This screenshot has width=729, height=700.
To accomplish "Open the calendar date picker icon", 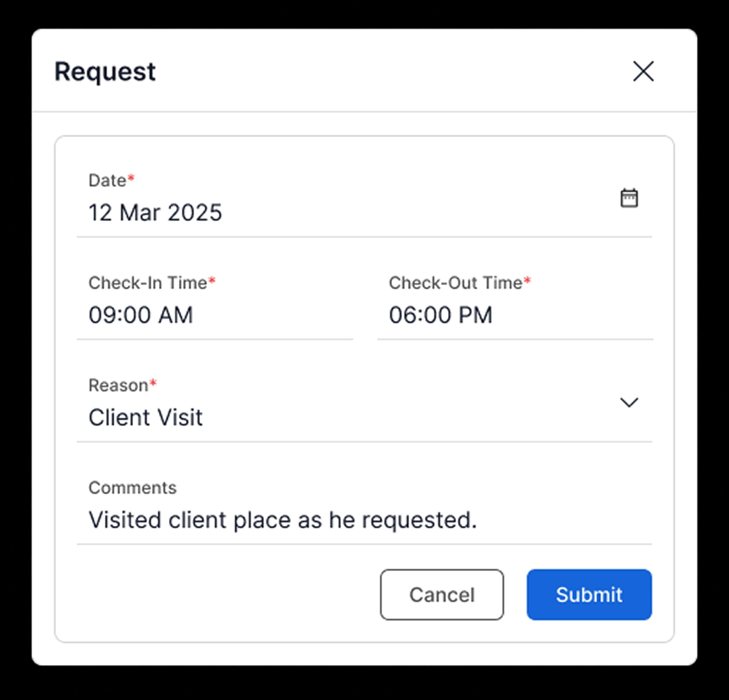I will pos(629,198).
